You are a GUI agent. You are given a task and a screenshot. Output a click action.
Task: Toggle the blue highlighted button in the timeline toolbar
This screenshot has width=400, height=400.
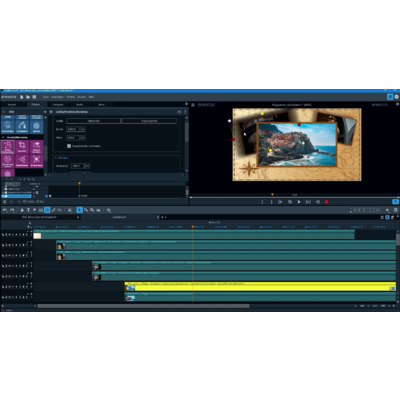coord(47,210)
